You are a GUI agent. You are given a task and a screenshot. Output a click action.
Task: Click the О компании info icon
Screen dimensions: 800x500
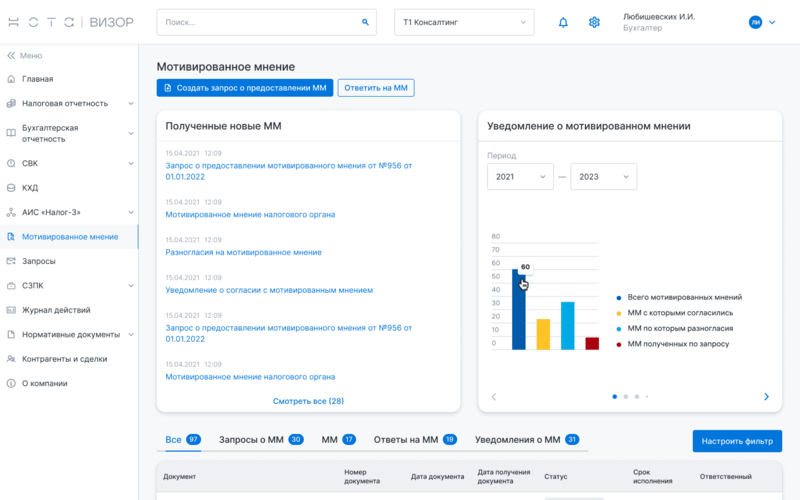tap(11, 383)
